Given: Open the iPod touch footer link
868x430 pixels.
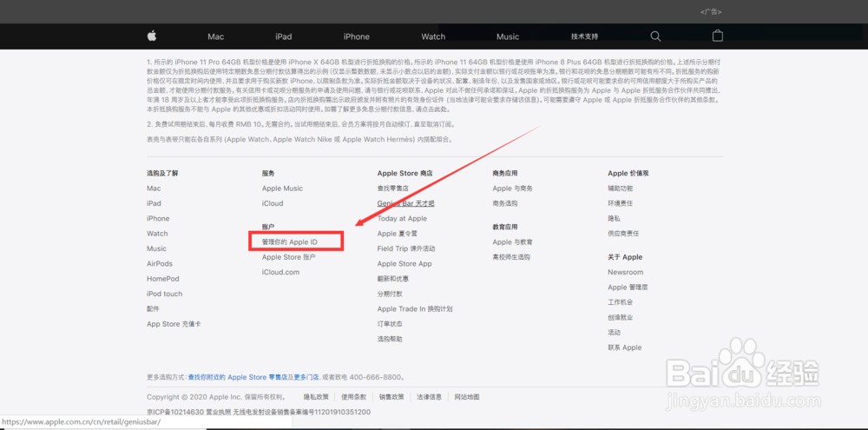Looking at the screenshot, I should click(164, 294).
